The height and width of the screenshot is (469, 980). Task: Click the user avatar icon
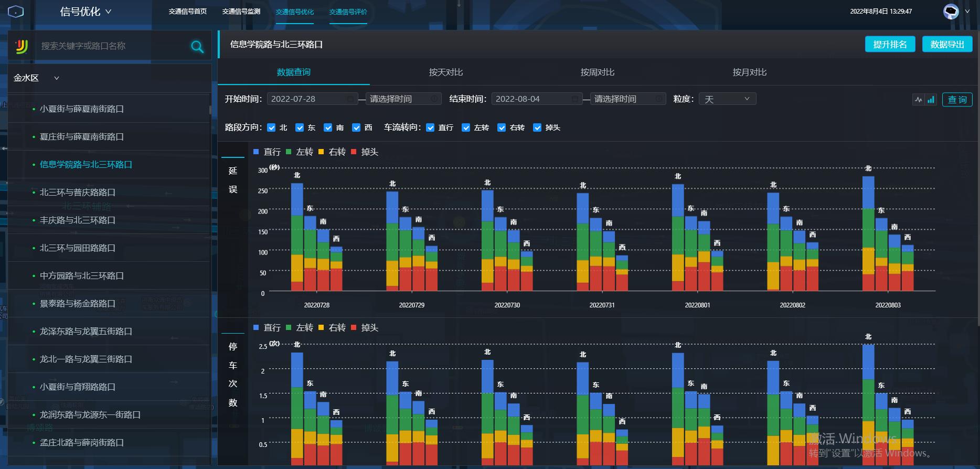pos(951,12)
